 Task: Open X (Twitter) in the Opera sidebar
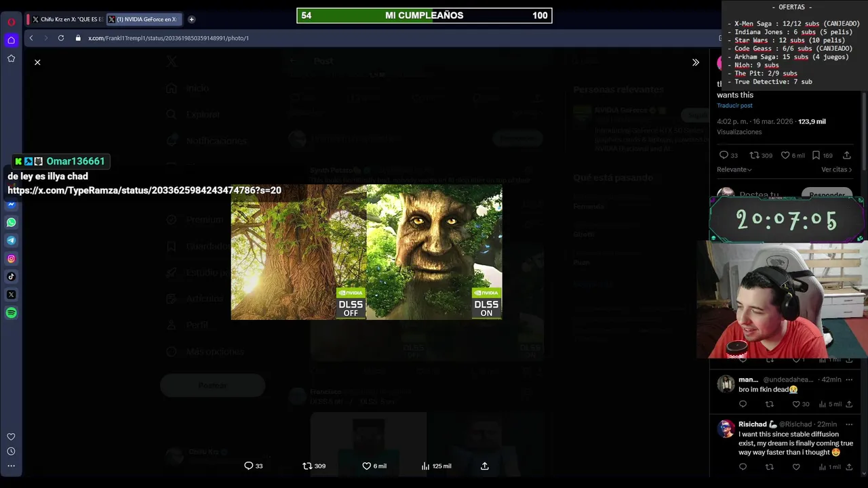pos(12,295)
